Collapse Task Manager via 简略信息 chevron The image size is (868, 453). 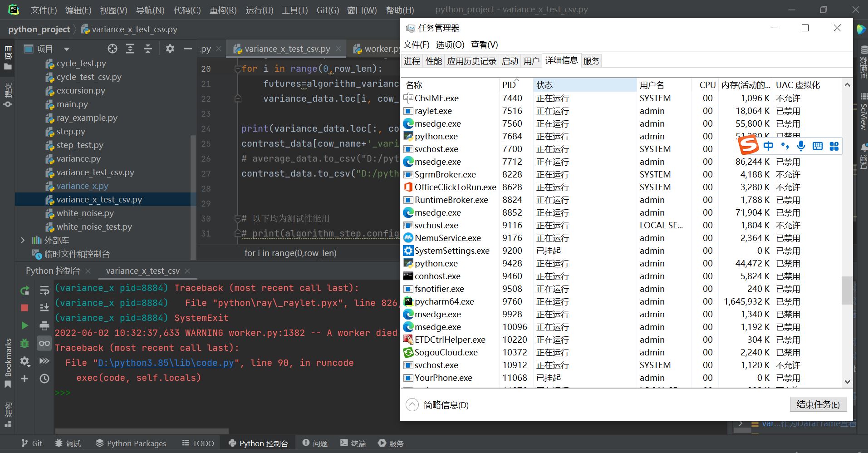click(412, 405)
